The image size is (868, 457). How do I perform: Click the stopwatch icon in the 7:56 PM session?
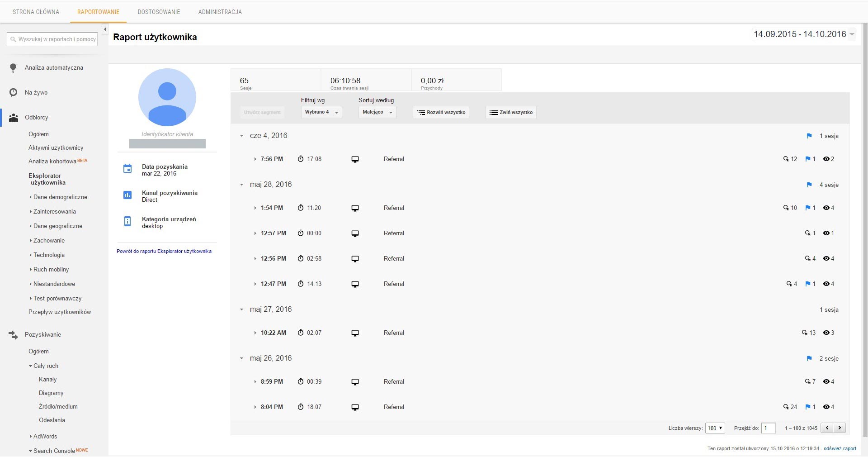(x=301, y=159)
